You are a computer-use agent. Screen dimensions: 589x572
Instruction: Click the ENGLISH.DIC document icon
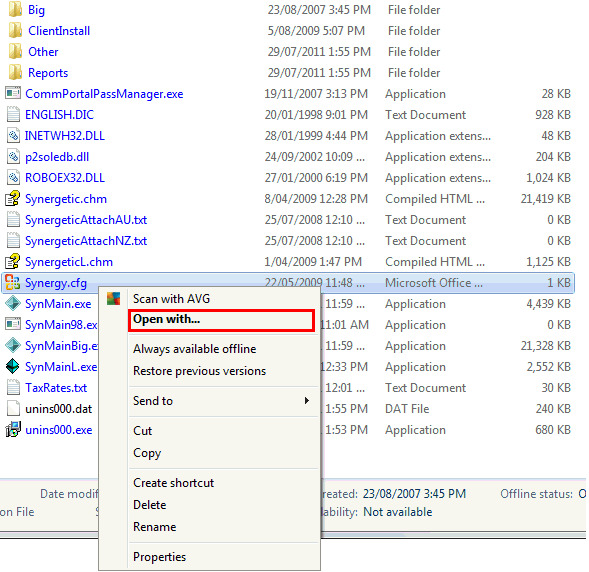(13, 115)
